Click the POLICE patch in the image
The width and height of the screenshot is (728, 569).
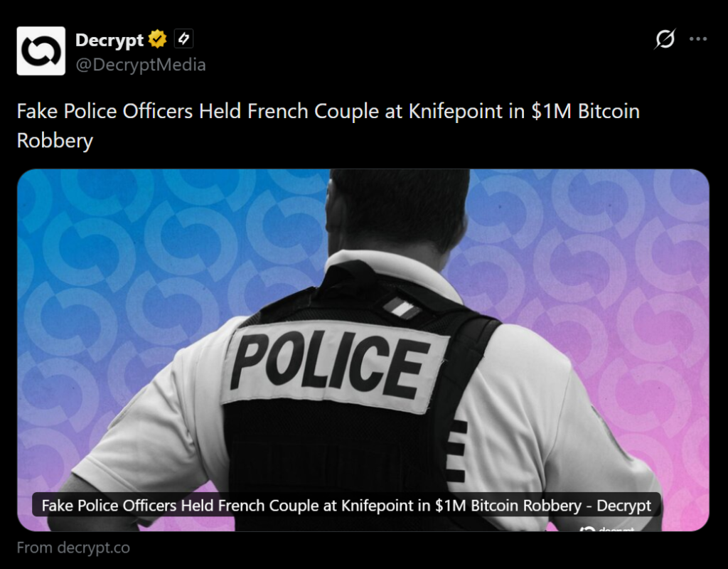tap(334, 367)
